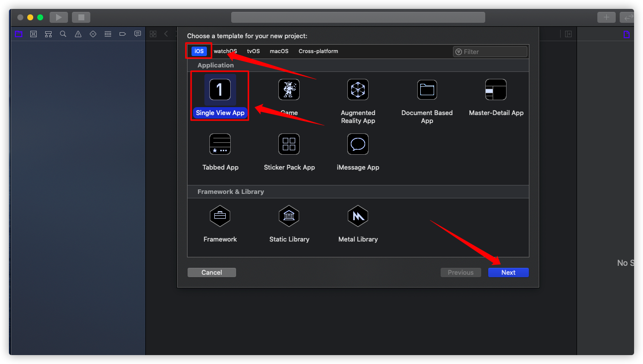Switch to the macOS platform tab
643x364 pixels.
click(x=279, y=51)
